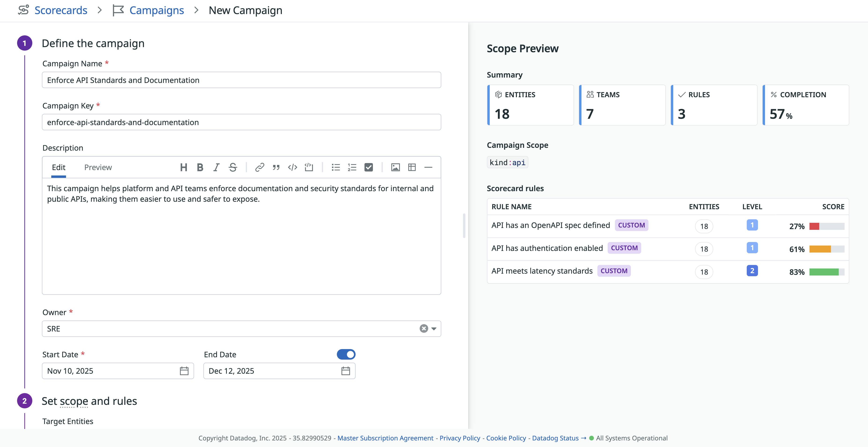
Task: Open the Privacy Policy link
Action: [460, 438]
